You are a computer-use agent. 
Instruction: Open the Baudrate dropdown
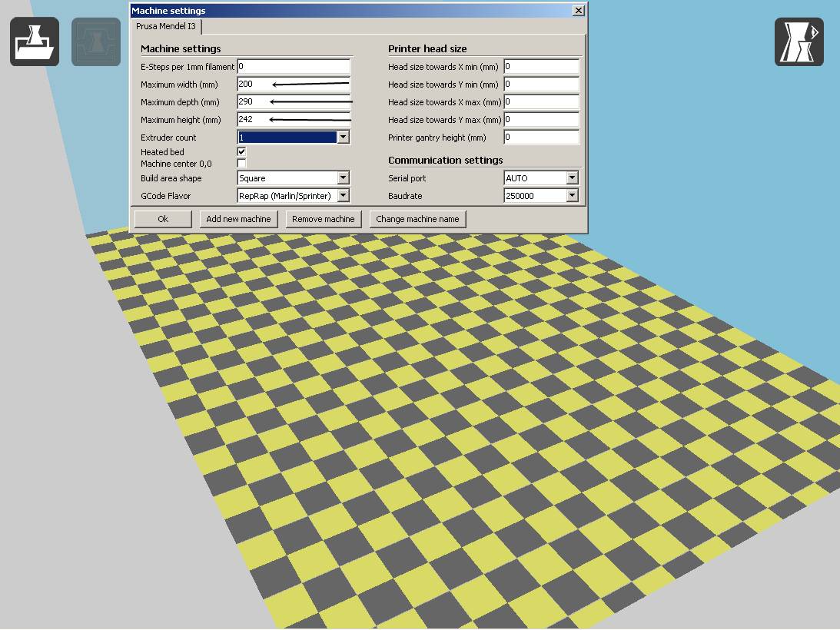571,196
